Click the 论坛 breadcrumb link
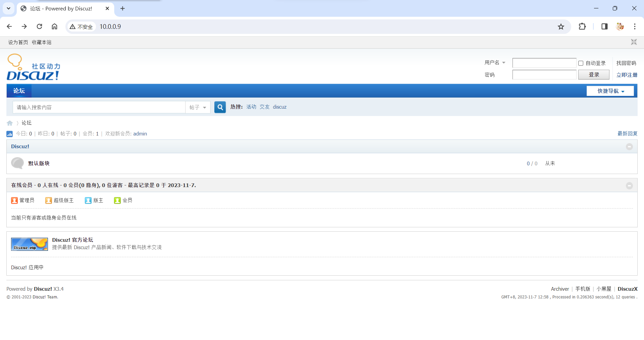This screenshot has width=644, height=340. click(x=26, y=123)
